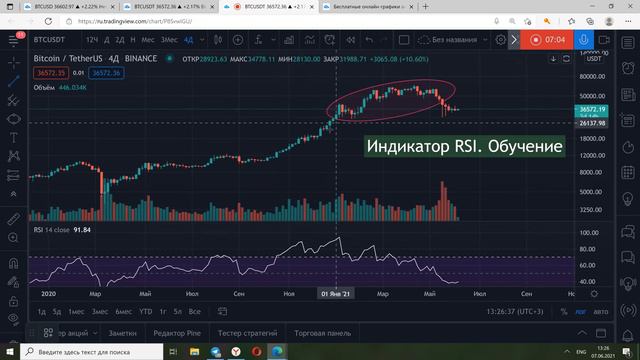This screenshot has height=360, width=640.
Task: Click the BTCUSDT symbol search field
Action: [x=49, y=40]
